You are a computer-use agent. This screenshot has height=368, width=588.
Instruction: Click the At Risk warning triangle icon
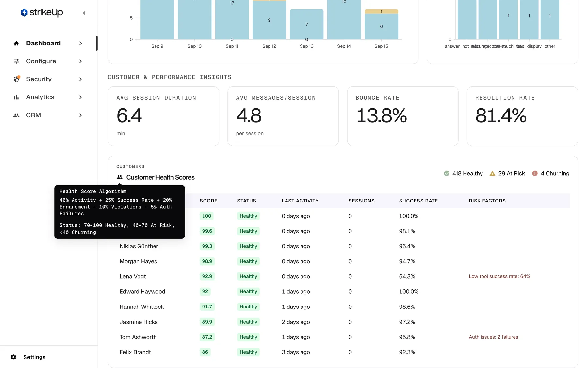492,173
